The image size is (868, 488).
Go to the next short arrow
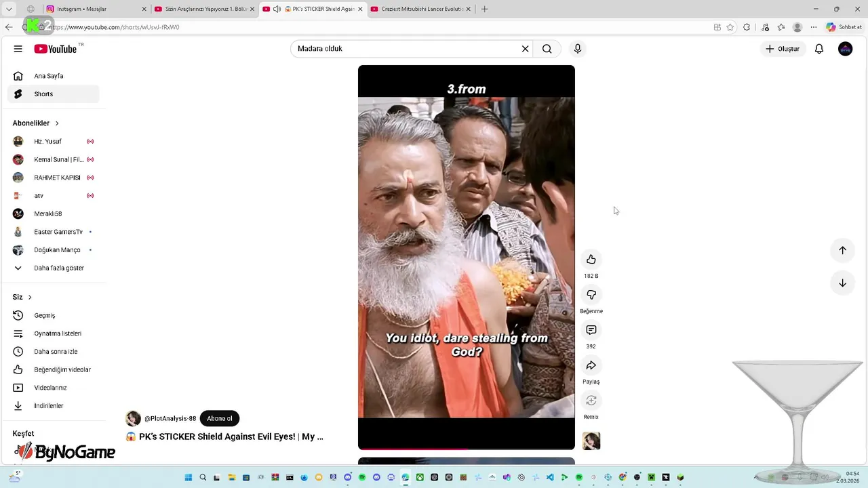pos(842,283)
